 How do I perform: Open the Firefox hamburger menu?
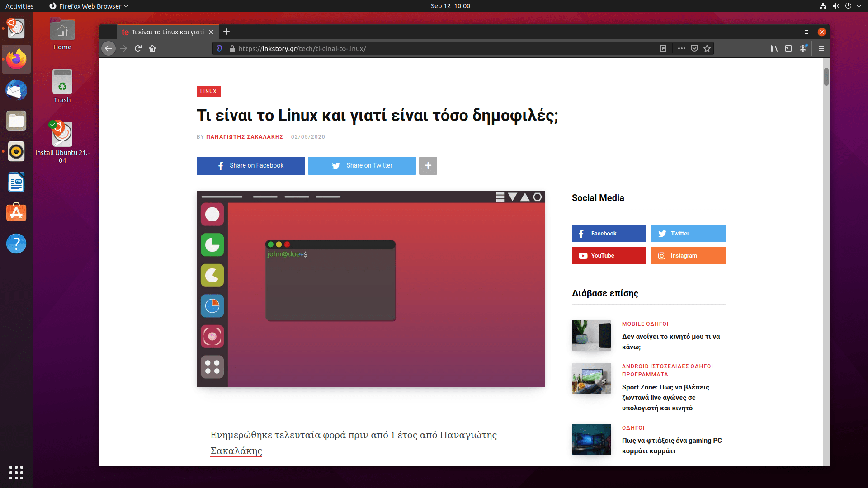[x=821, y=48]
